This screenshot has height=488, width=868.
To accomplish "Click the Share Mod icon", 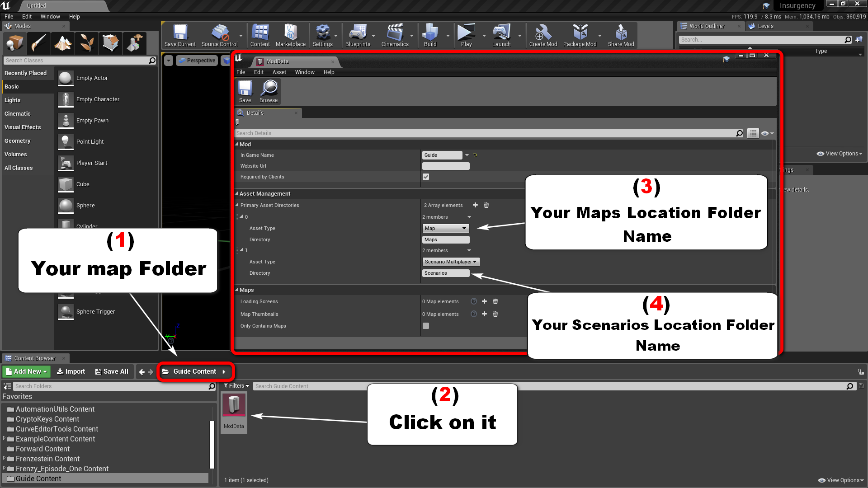I will (621, 35).
